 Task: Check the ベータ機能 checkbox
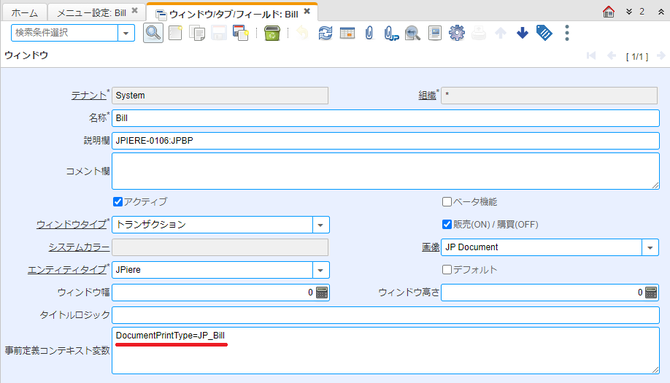point(447,201)
